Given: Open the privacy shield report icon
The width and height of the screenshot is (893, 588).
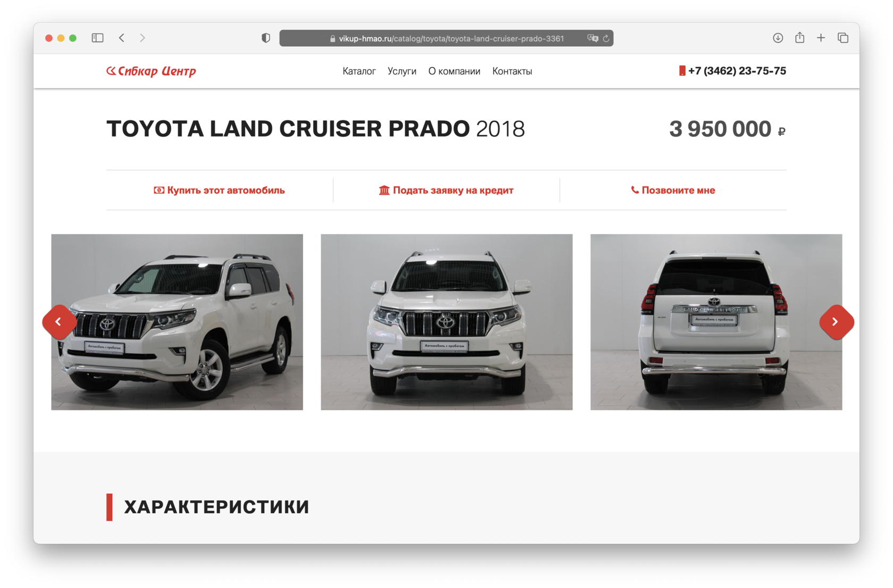Looking at the screenshot, I should 266,38.
